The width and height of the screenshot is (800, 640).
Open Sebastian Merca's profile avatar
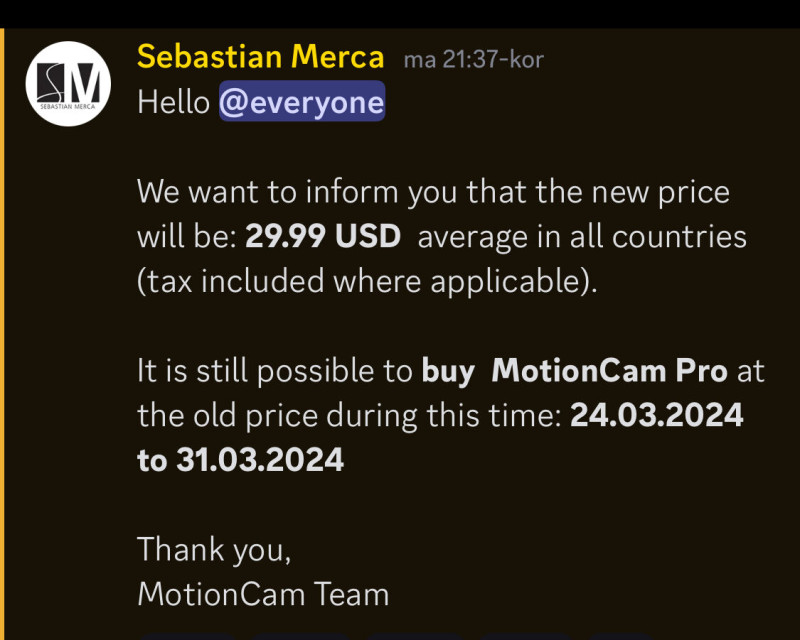point(67,83)
